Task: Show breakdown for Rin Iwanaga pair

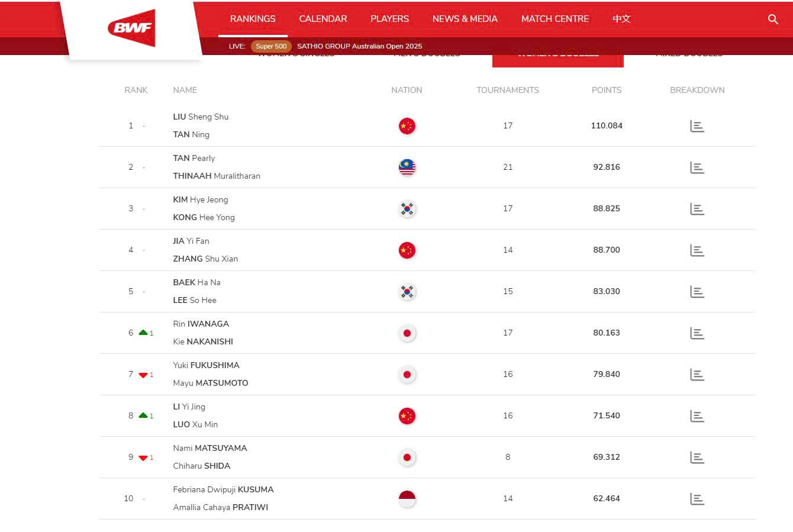Action: click(x=697, y=333)
